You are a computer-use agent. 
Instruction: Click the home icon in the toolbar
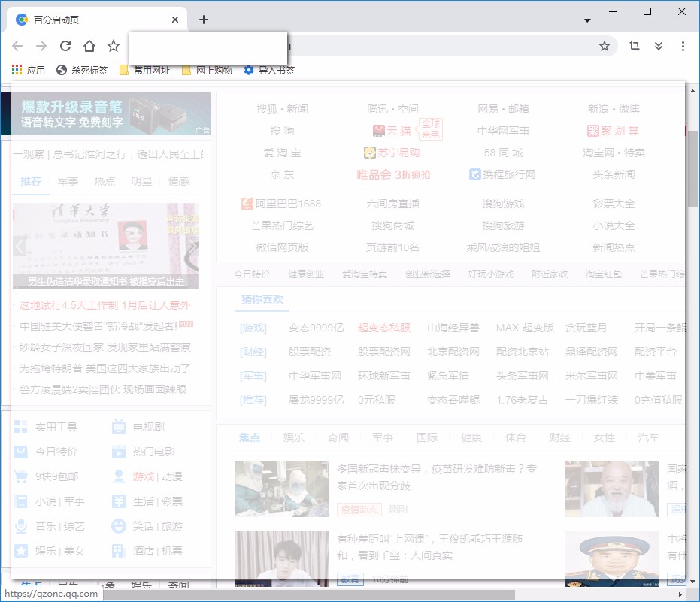[x=89, y=45]
